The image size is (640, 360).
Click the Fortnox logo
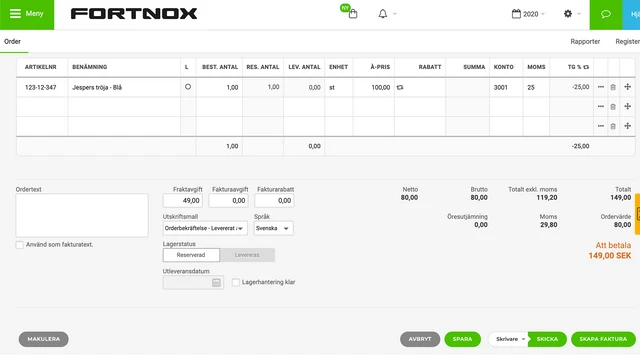click(134, 14)
